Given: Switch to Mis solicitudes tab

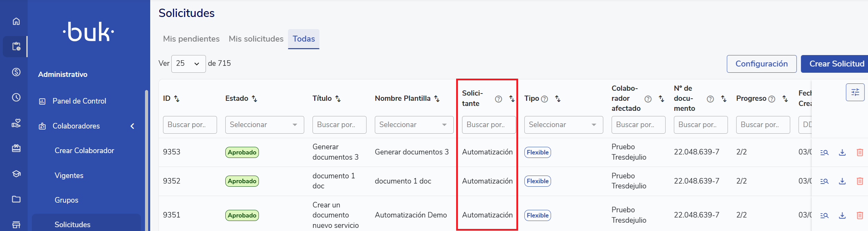Looking at the screenshot, I should 256,39.
